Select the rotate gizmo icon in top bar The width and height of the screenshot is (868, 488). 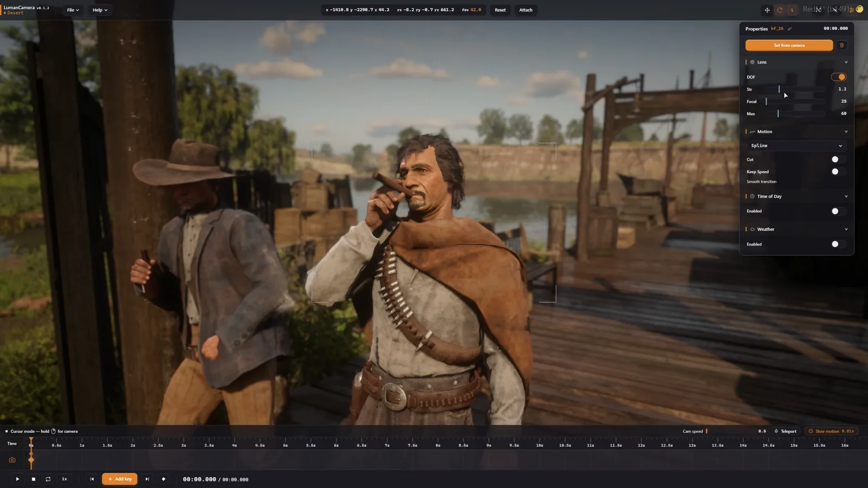coord(780,10)
